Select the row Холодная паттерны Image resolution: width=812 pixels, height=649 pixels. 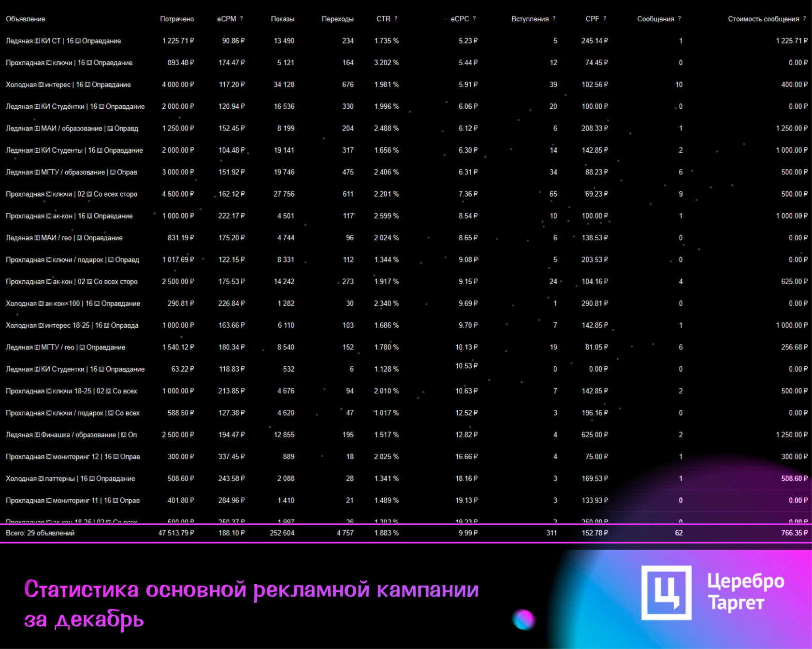pyautogui.click(x=406, y=478)
